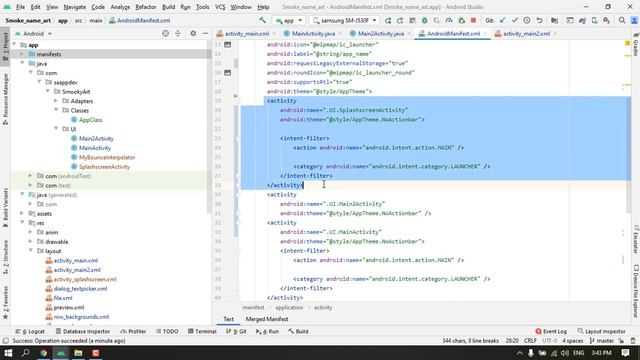640x360 pixels.
Task: Open the File menu
Action: tap(20, 7)
